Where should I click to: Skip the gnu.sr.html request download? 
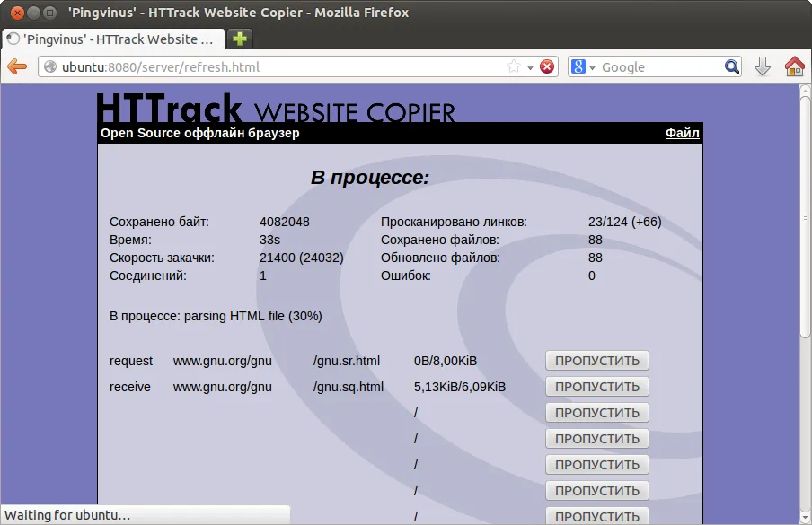(597, 361)
